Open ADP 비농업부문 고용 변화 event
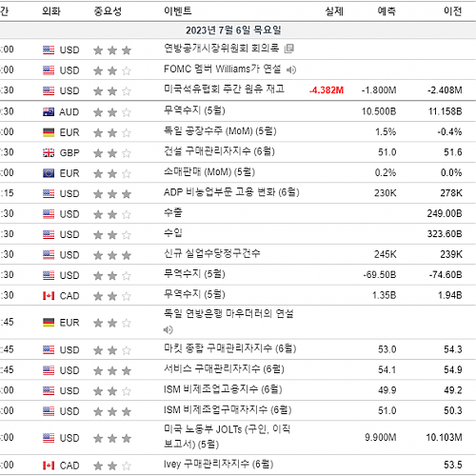This screenshot has height=476, width=476. 231,192
